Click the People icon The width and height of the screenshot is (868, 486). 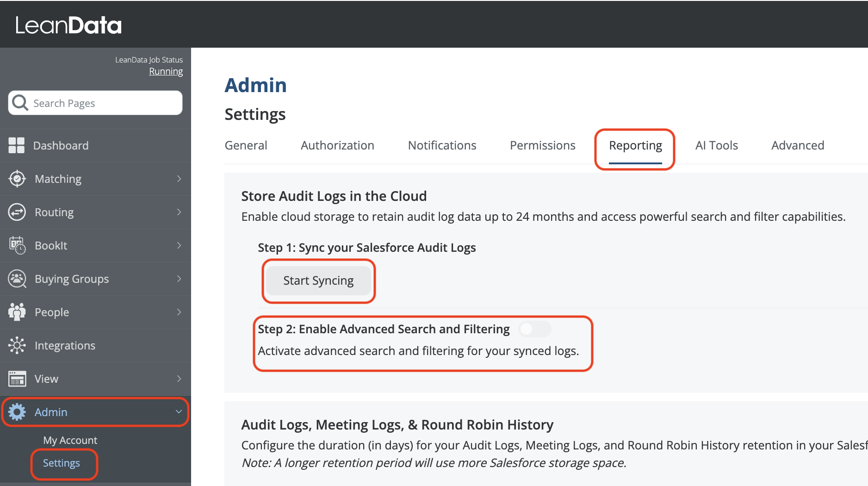pyautogui.click(x=17, y=312)
